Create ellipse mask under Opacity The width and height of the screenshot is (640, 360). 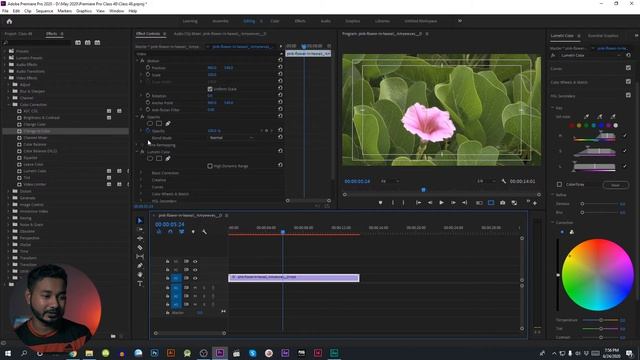pos(150,123)
